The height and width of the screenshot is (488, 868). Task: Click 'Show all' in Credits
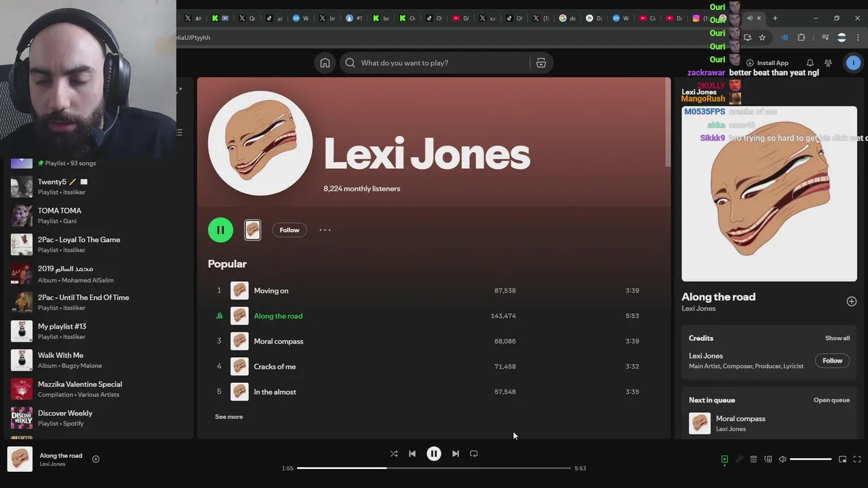(837, 338)
